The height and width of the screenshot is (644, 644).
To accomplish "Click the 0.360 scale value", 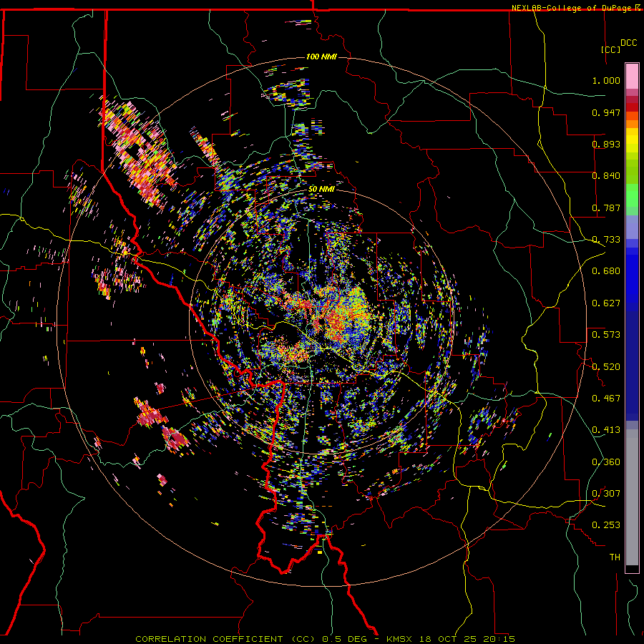I will 606,462.
